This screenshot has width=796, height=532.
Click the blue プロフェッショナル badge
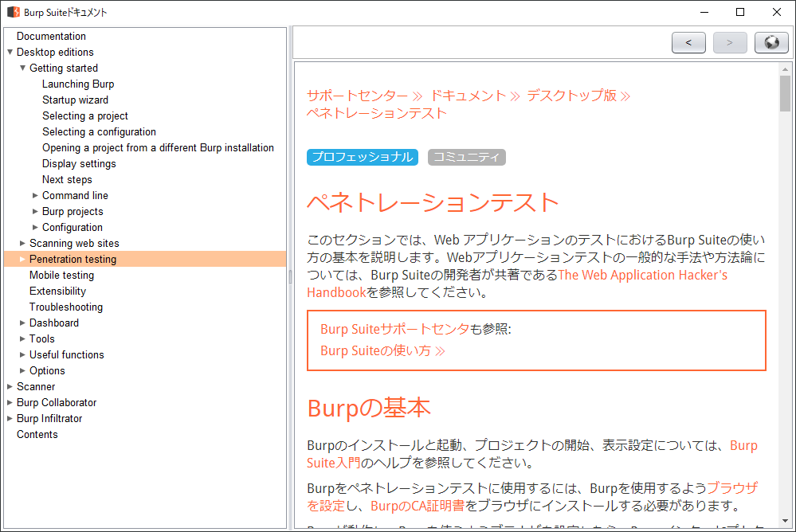362,157
